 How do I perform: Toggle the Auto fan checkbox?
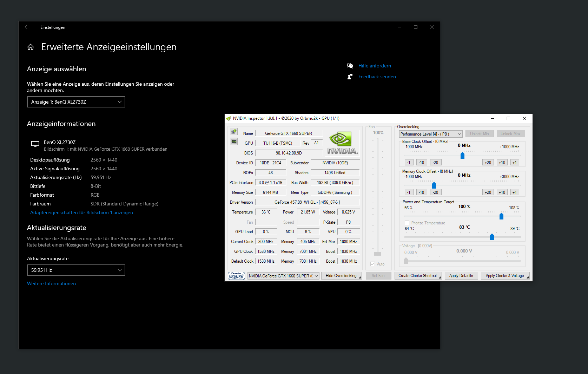[373, 264]
